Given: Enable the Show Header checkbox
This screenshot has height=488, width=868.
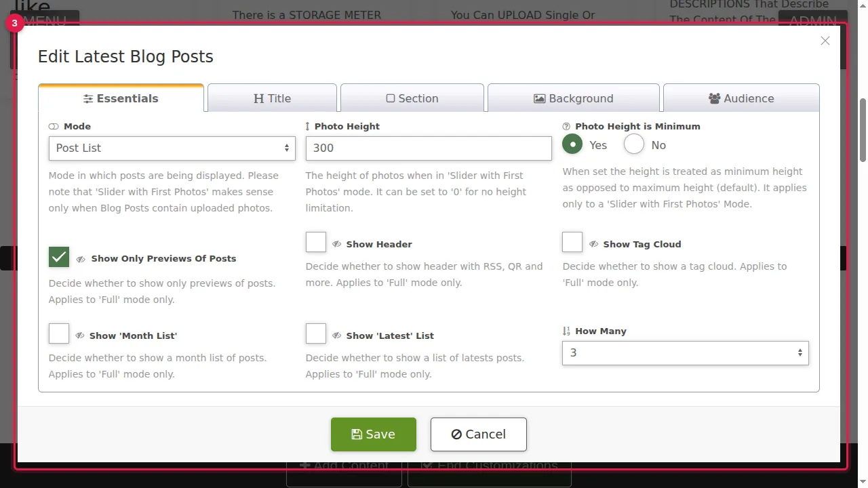Looking at the screenshot, I should (x=316, y=242).
